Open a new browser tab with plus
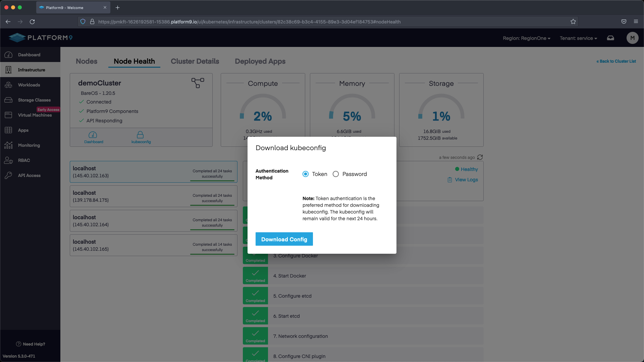644x362 pixels. point(117,7)
